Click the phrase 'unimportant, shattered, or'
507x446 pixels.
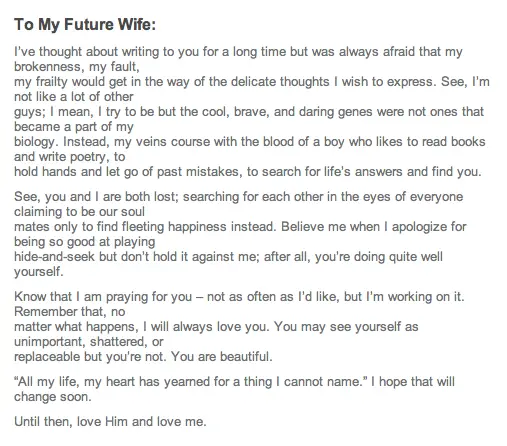pyautogui.click(x=89, y=342)
